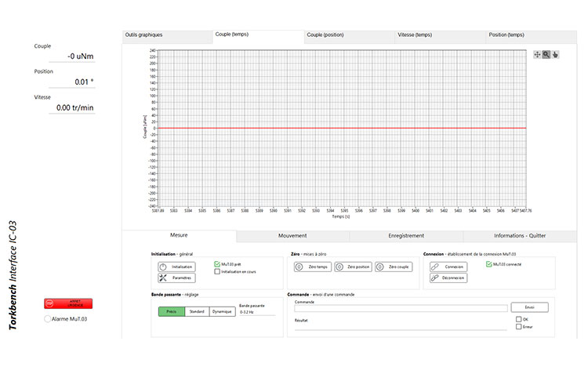Click the red torque trace on graph
Image resolution: width=588 pixels, height=392 pixels.
(x=342, y=128)
